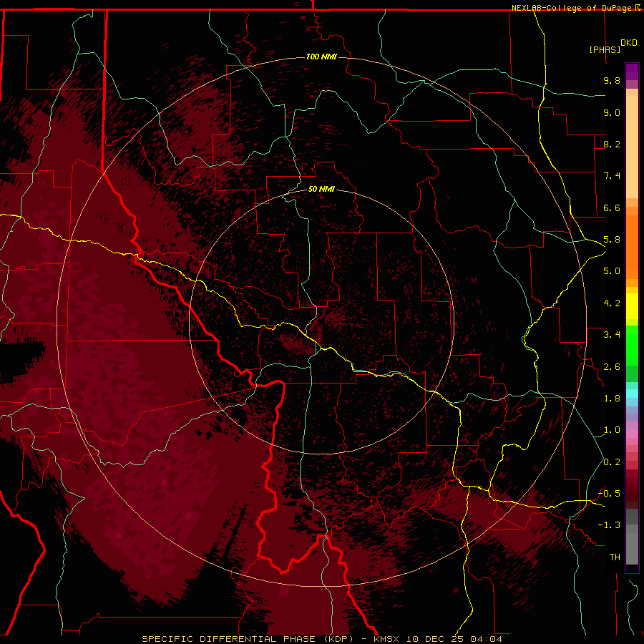
Task: Select the -1.3 scale value
Action: coord(609,525)
